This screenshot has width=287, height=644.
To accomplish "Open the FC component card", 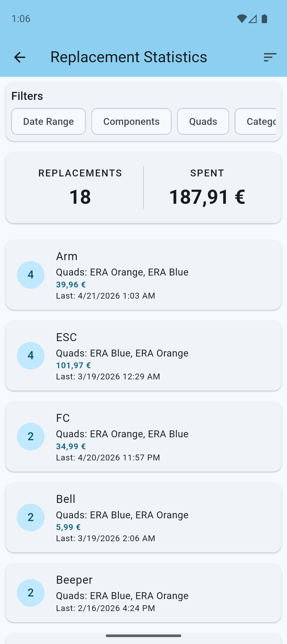I will click(x=143, y=437).
